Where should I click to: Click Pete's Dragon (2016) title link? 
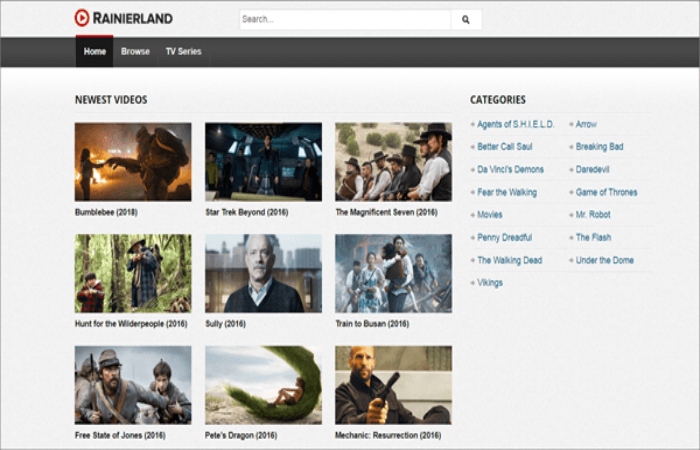pyautogui.click(x=241, y=436)
